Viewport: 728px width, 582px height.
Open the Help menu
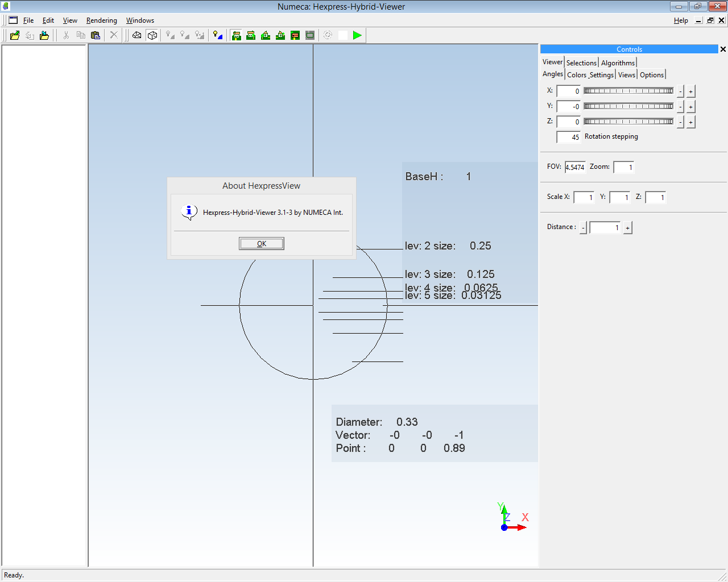pos(681,20)
